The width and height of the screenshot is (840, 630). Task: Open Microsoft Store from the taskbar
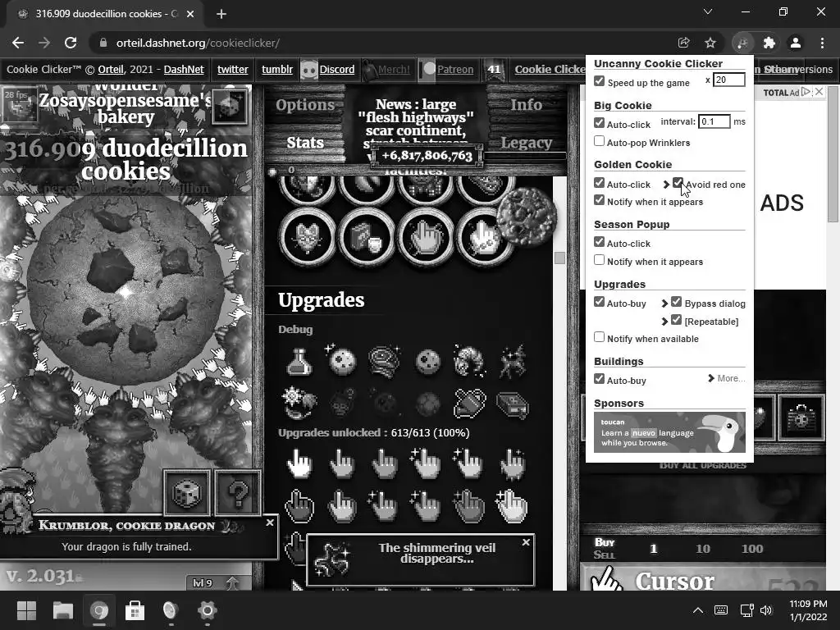(135, 610)
